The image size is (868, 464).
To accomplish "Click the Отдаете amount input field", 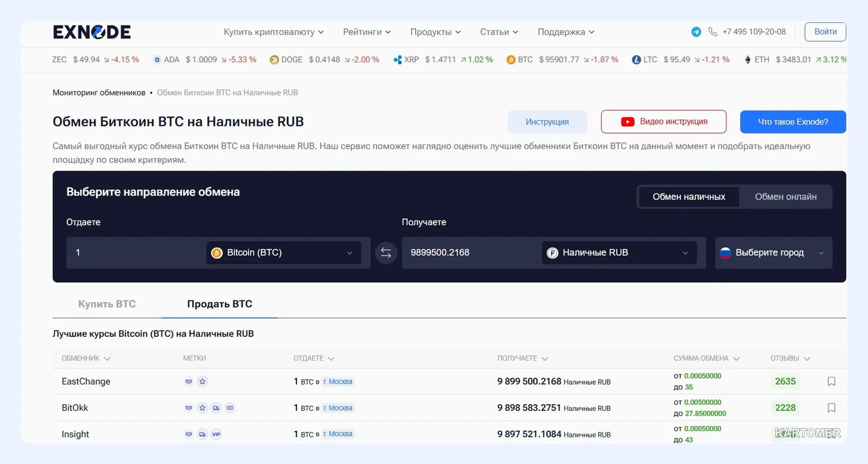I will pyautogui.click(x=136, y=253).
